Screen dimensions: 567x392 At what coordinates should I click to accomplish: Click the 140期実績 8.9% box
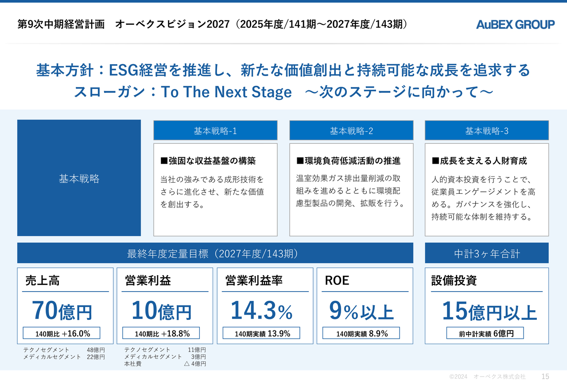(x=361, y=333)
